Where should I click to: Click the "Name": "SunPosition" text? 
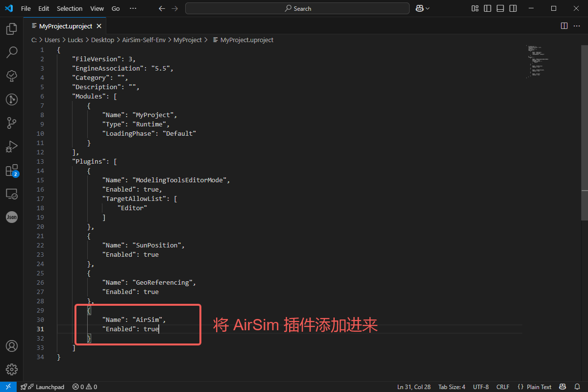pos(144,245)
